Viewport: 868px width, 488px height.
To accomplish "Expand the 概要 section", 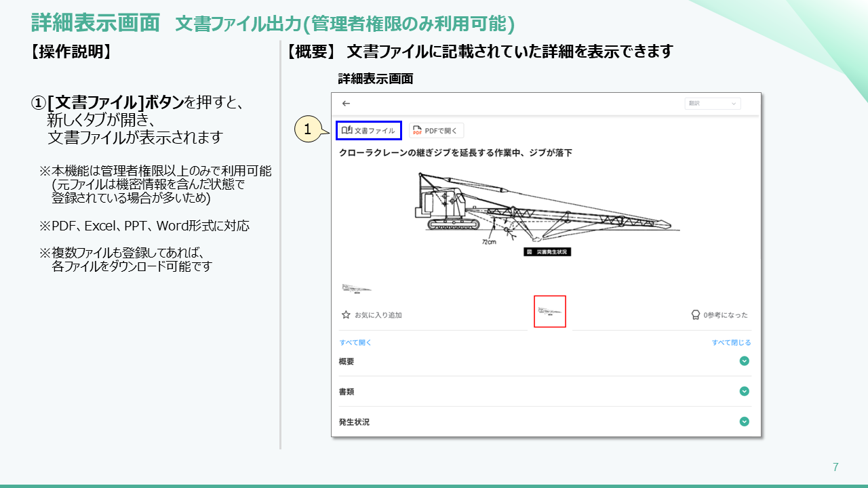I will (345, 361).
